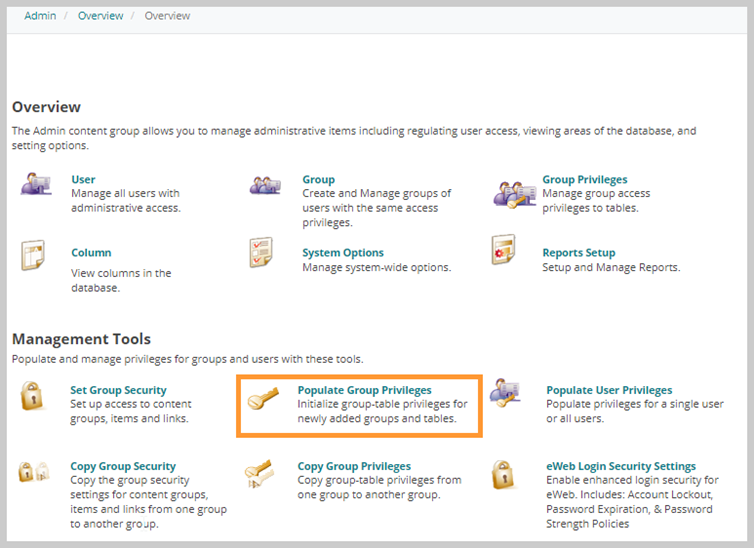The width and height of the screenshot is (754, 548).
Task: Click the Reports Setup gear-document icon
Action: click(x=503, y=249)
